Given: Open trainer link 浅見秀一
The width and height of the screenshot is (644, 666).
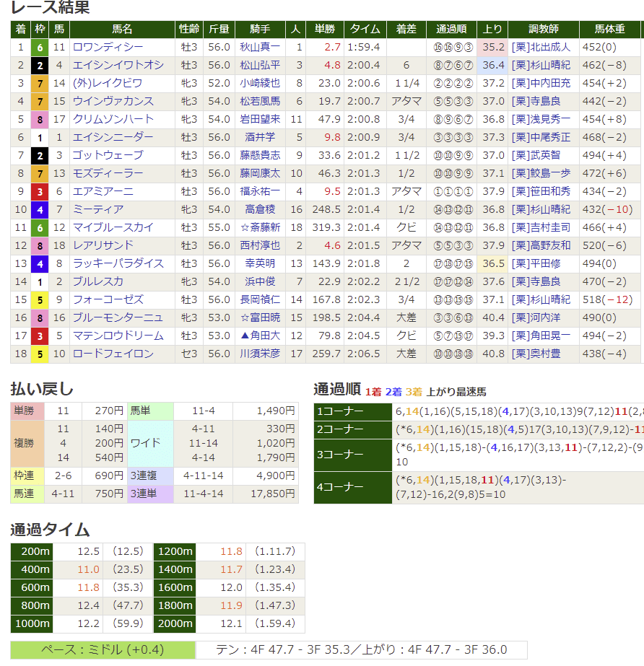Looking at the screenshot, I should point(550,119).
